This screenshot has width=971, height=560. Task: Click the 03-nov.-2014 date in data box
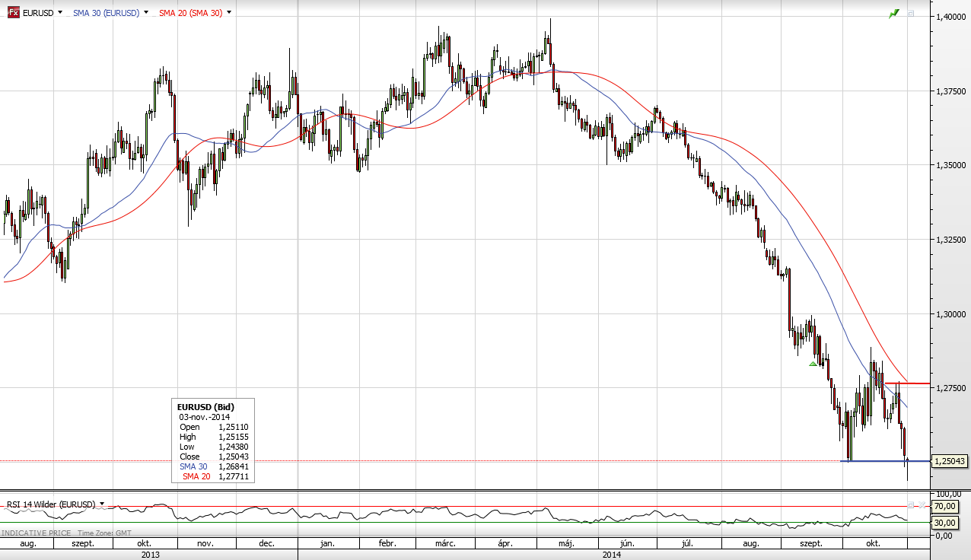pos(203,417)
